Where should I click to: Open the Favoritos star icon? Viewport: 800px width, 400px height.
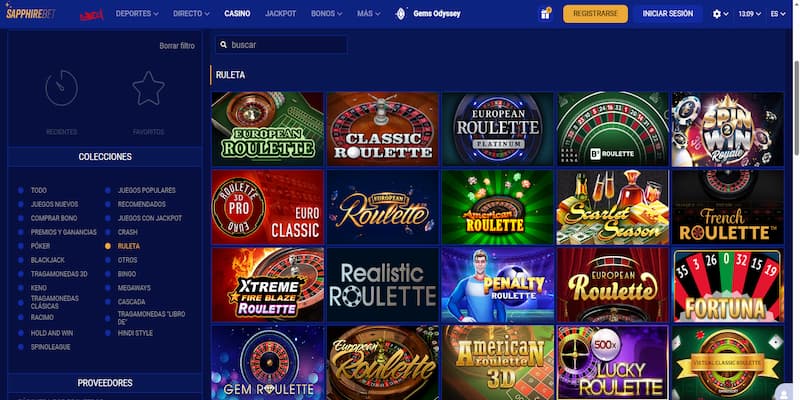(x=148, y=88)
